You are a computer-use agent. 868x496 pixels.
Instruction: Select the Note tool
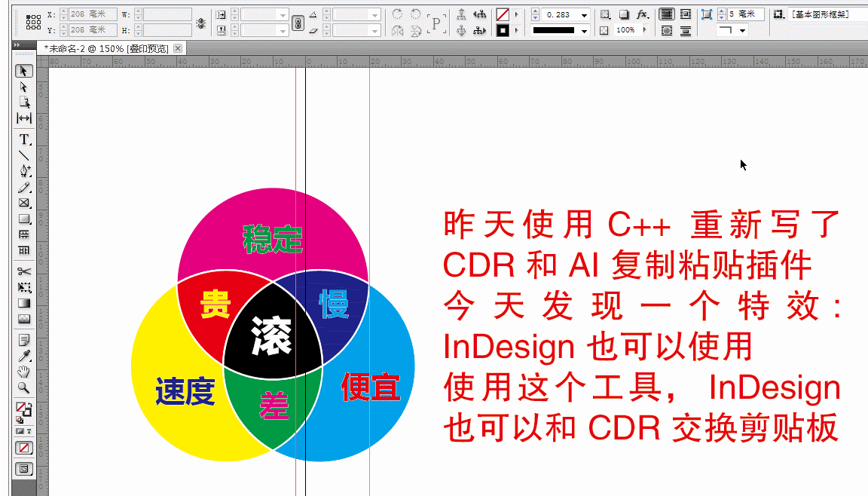[23, 340]
